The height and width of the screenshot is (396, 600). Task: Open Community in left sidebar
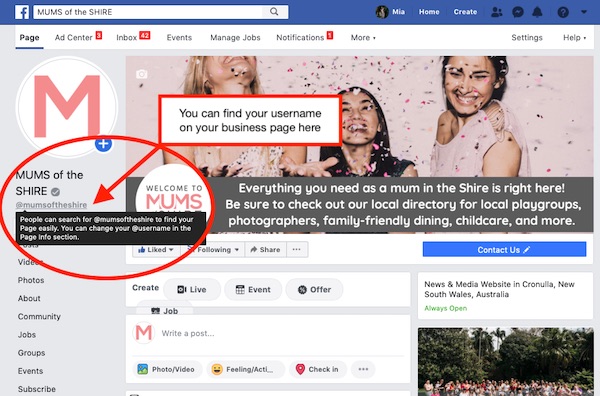click(39, 316)
